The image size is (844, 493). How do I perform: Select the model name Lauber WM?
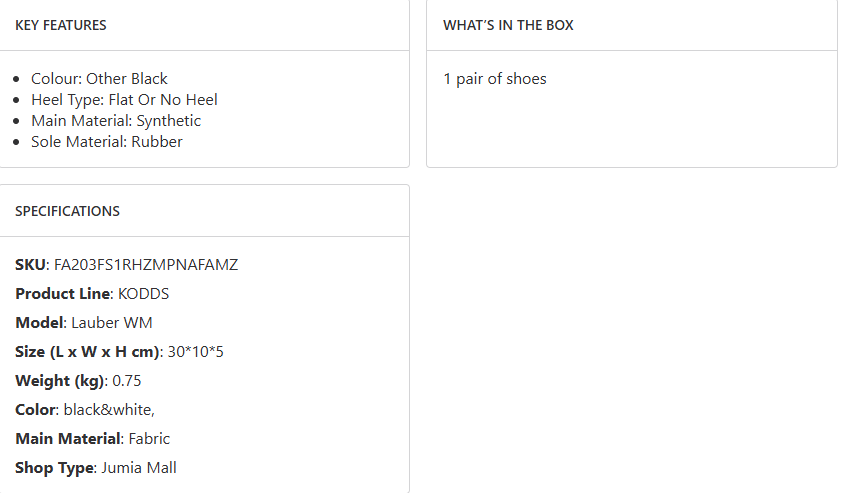point(112,323)
